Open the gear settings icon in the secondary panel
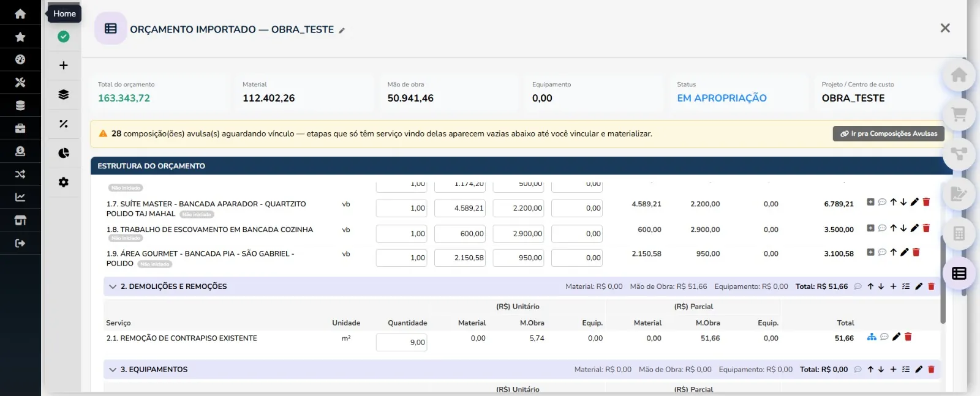Viewport: 980px width, 396px height. click(x=64, y=182)
